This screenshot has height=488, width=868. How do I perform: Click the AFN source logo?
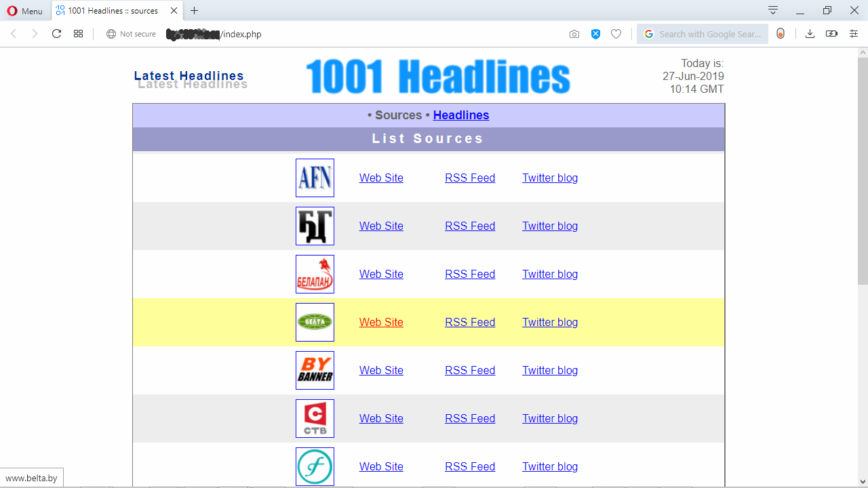315,178
